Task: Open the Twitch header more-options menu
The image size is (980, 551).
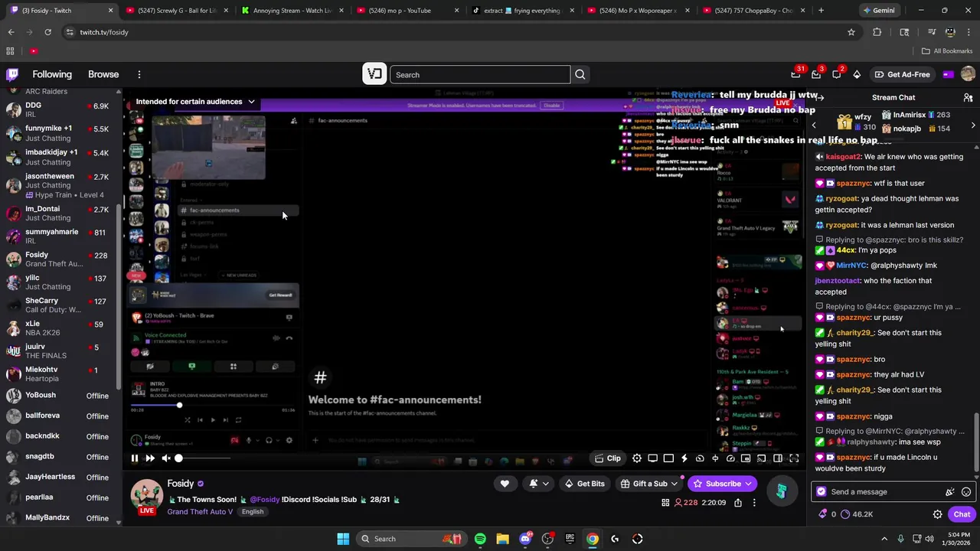Action: [139, 74]
